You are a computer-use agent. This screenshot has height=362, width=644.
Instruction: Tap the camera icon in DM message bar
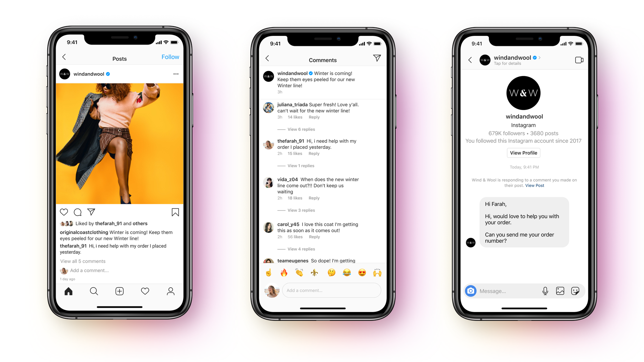470,290
